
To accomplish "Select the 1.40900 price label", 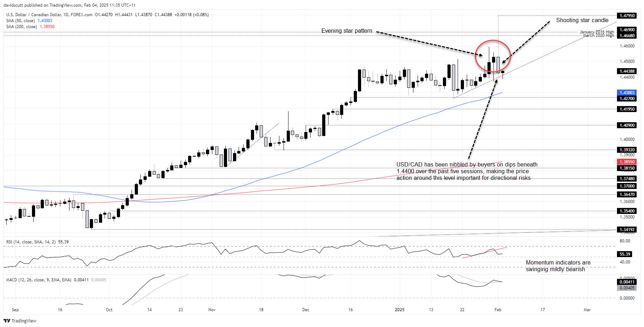I will (627, 125).
